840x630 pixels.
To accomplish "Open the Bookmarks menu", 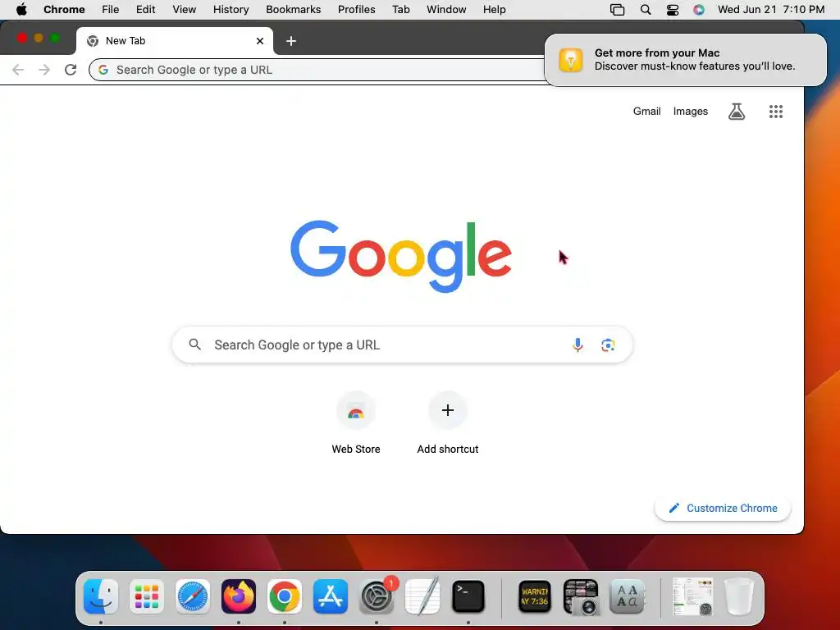I will coord(294,10).
